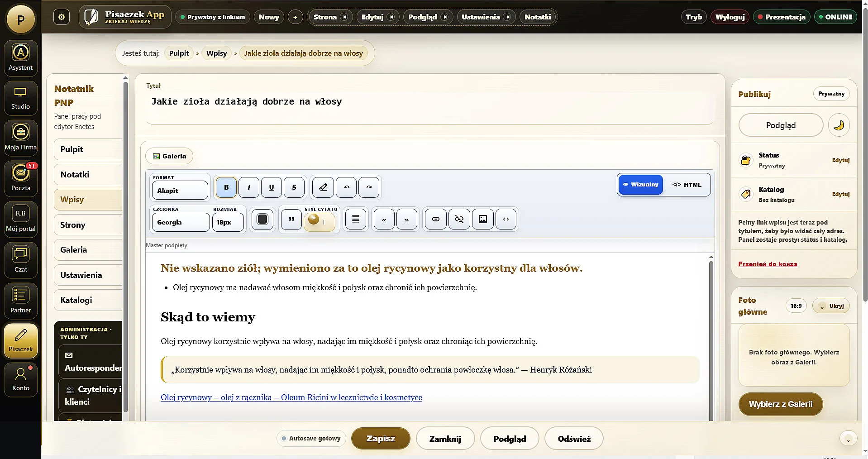Open the Format Akapit dropdown

[x=180, y=191]
